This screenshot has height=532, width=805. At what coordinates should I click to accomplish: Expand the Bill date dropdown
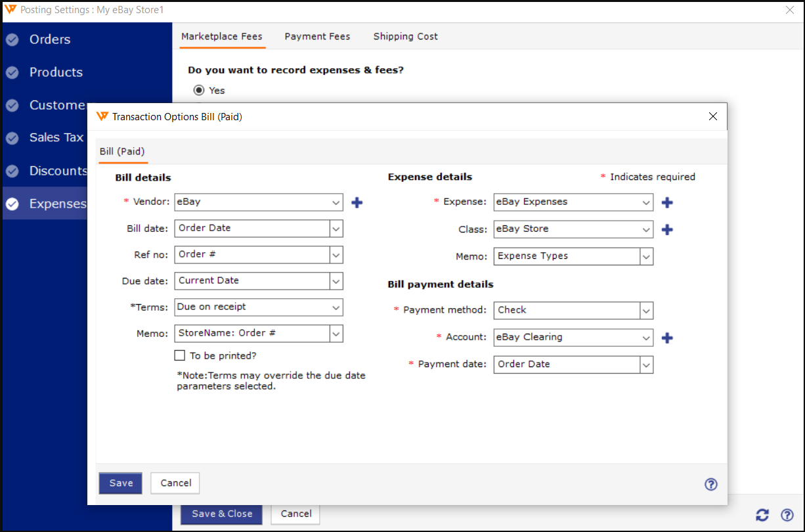pos(336,229)
